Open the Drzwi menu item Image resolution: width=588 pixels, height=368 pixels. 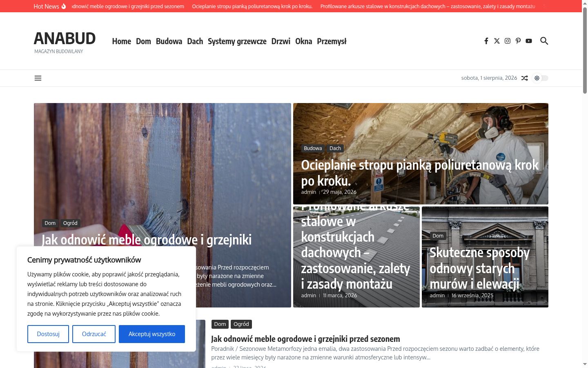[281, 41]
